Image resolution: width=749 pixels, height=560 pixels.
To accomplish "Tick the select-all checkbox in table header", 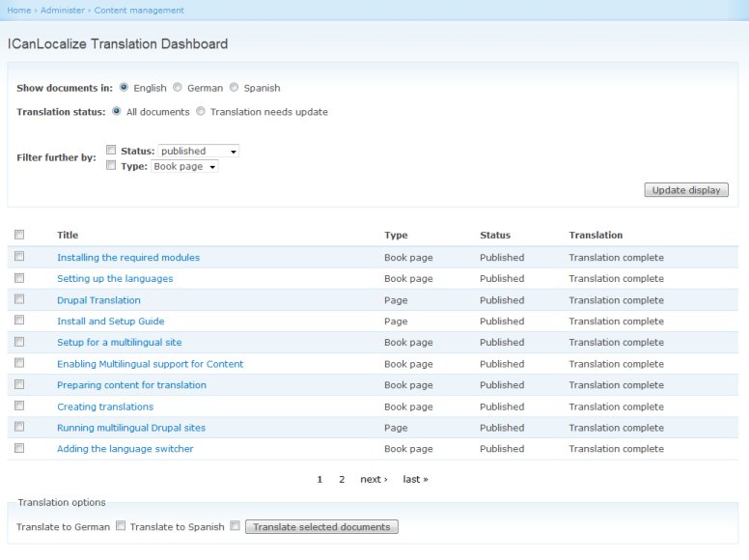I will tap(19, 235).
